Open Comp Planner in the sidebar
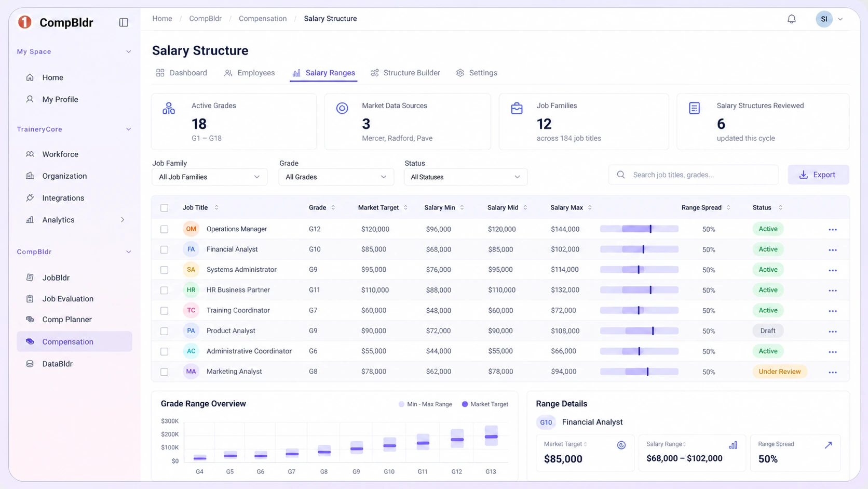868x489 pixels. coord(67,320)
